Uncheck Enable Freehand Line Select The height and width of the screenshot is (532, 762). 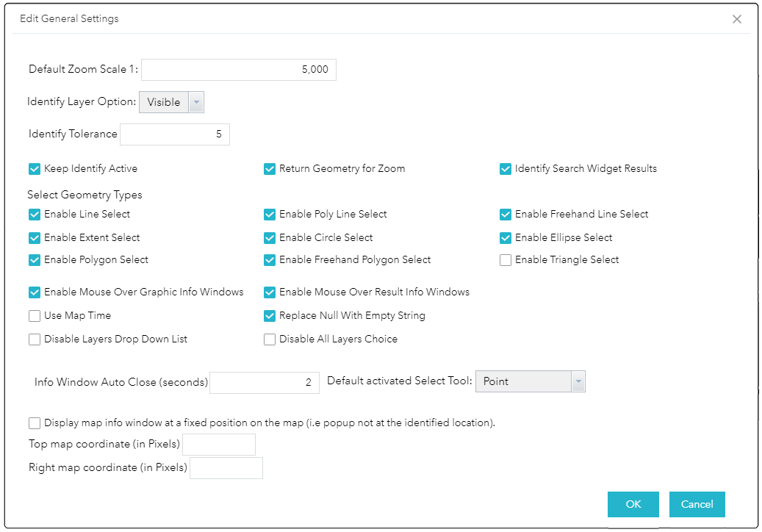pos(505,214)
